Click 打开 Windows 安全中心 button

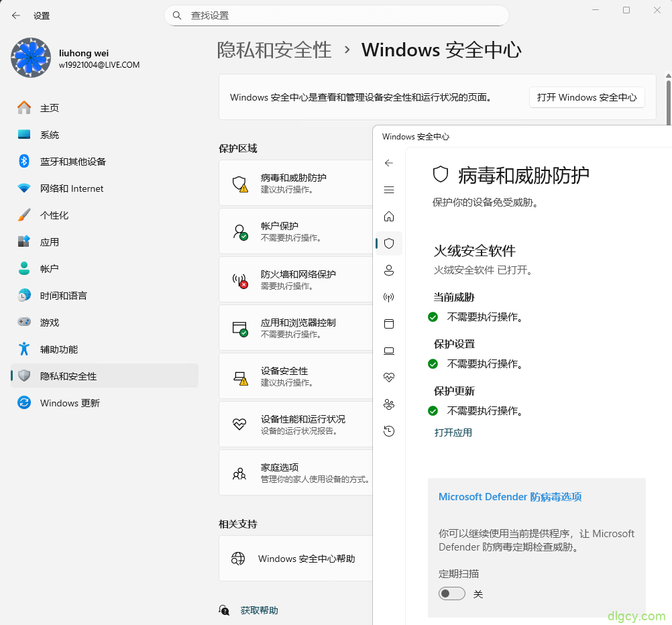click(x=587, y=97)
